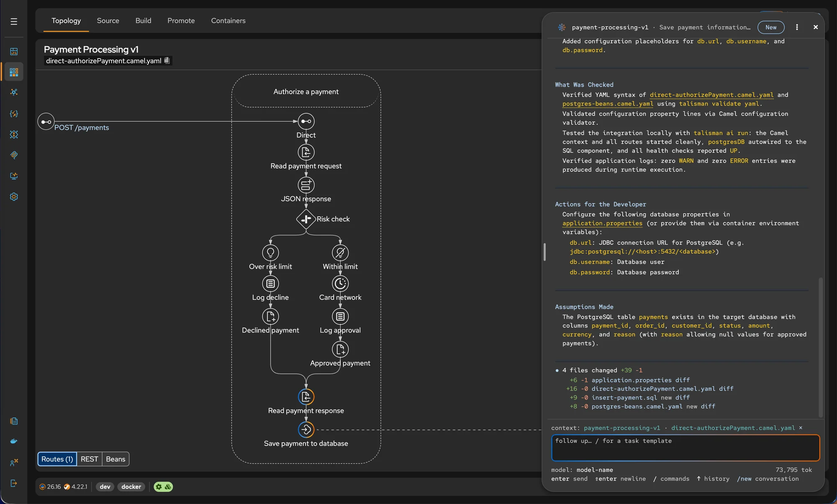Image resolution: width=837 pixels, height=504 pixels.
Task: Select the Within limit node icon
Action: 340,253
